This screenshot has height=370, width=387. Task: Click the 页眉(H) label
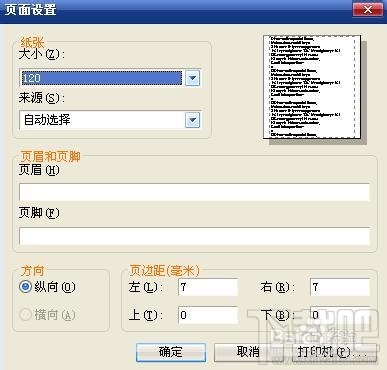(x=39, y=170)
